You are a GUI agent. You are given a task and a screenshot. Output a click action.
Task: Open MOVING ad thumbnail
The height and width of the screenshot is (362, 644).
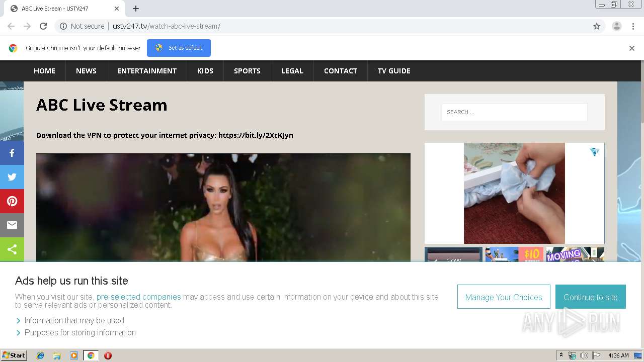[575, 254]
